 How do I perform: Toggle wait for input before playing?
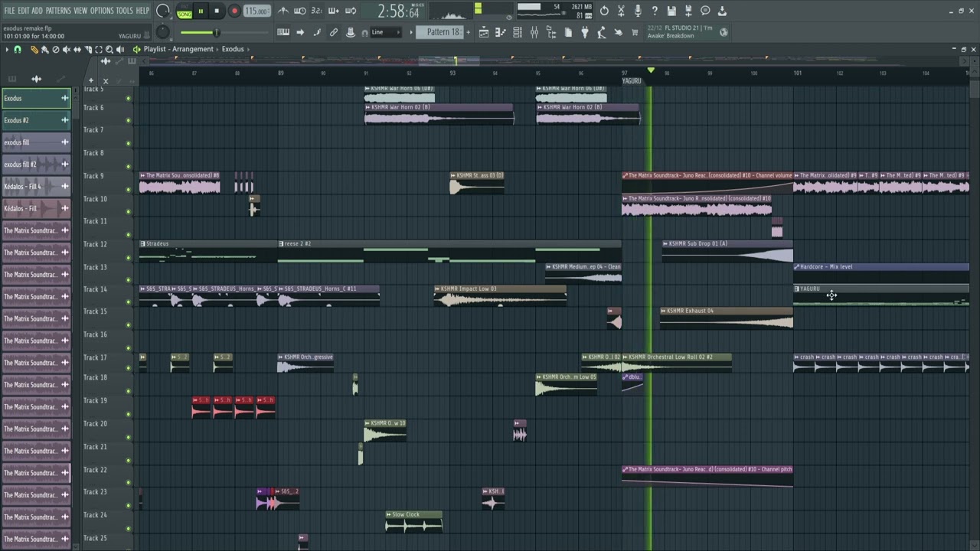point(300,11)
